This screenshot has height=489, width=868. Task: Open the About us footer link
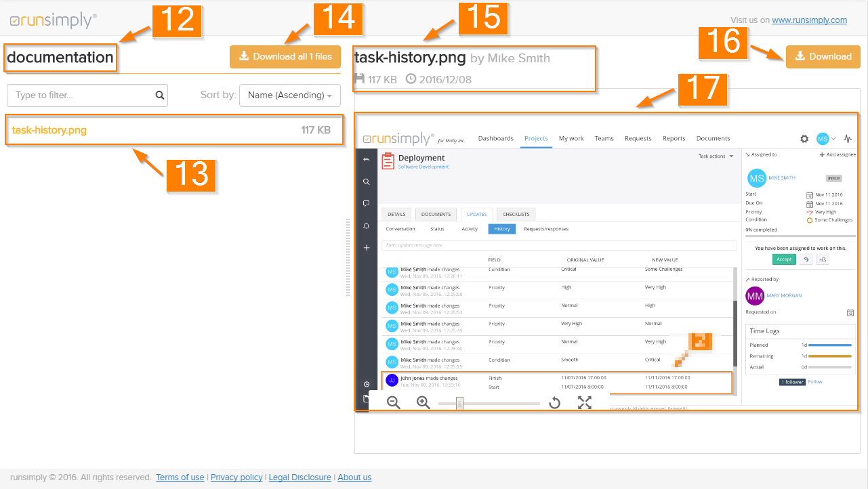tap(354, 477)
